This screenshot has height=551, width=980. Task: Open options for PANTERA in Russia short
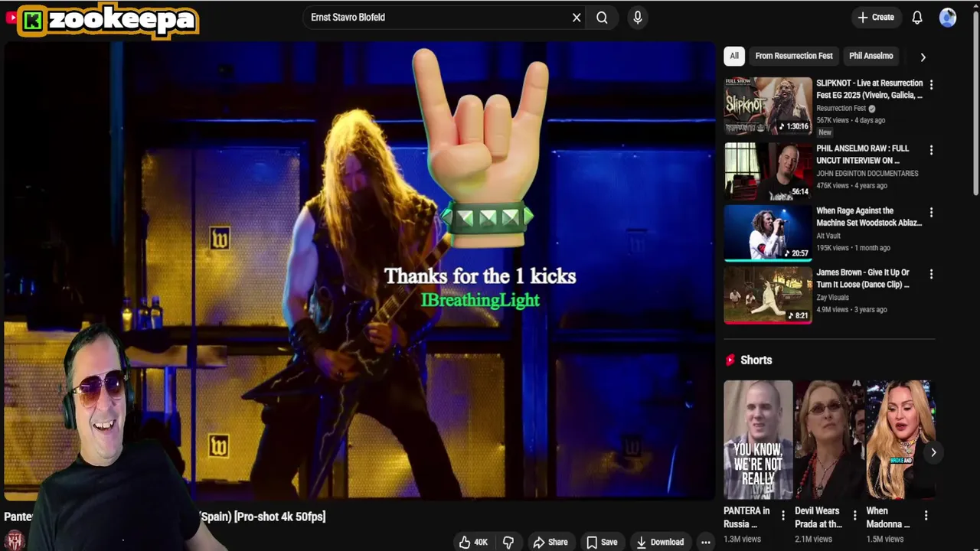point(782,516)
